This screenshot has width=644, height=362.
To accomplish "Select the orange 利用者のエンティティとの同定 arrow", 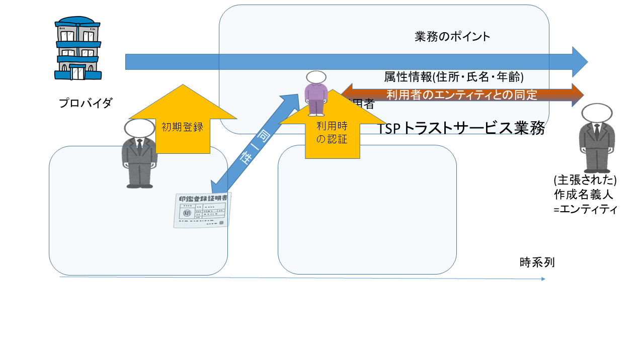I will 462,95.
